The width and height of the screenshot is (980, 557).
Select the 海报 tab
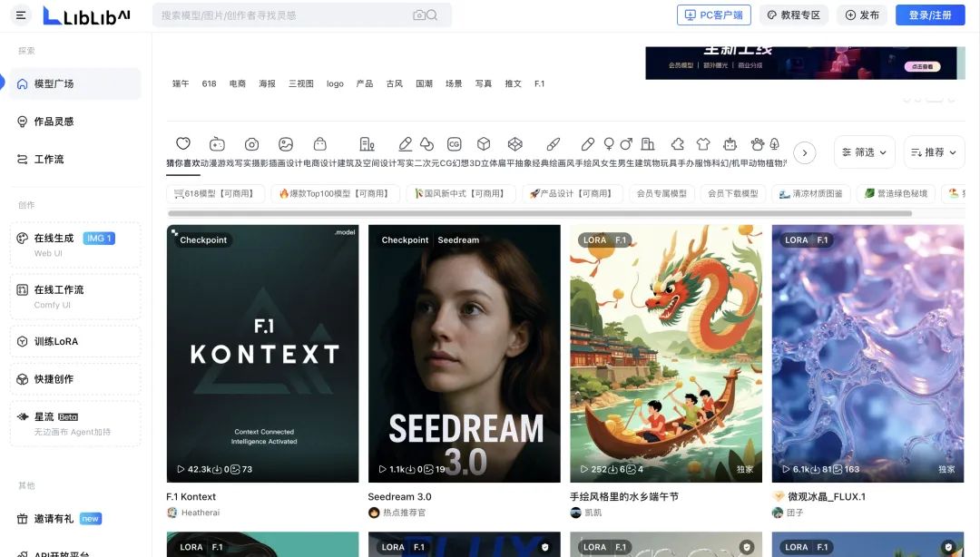pos(267,83)
